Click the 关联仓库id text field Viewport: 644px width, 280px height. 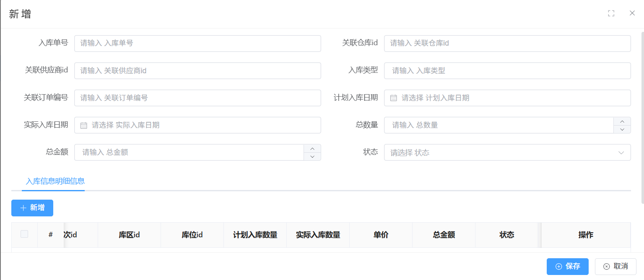click(x=507, y=43)
